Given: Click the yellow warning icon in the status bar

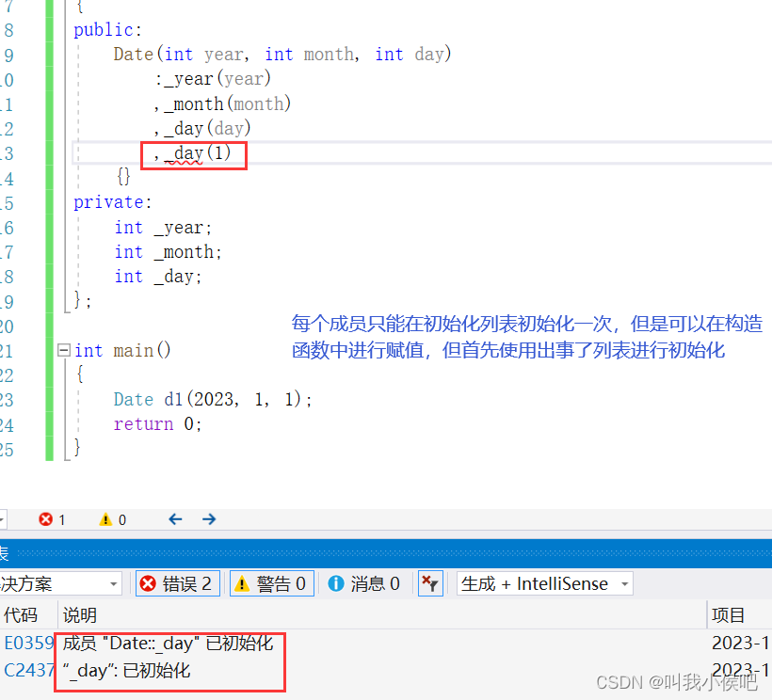Looking at the screenshot, I should [x=106, y=518].
